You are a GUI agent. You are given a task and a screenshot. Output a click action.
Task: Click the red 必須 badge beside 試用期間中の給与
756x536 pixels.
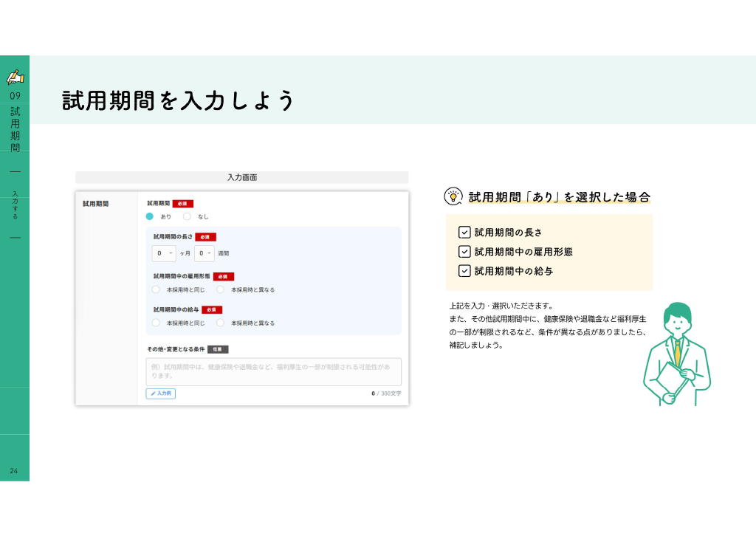click(x=212, y=310)
